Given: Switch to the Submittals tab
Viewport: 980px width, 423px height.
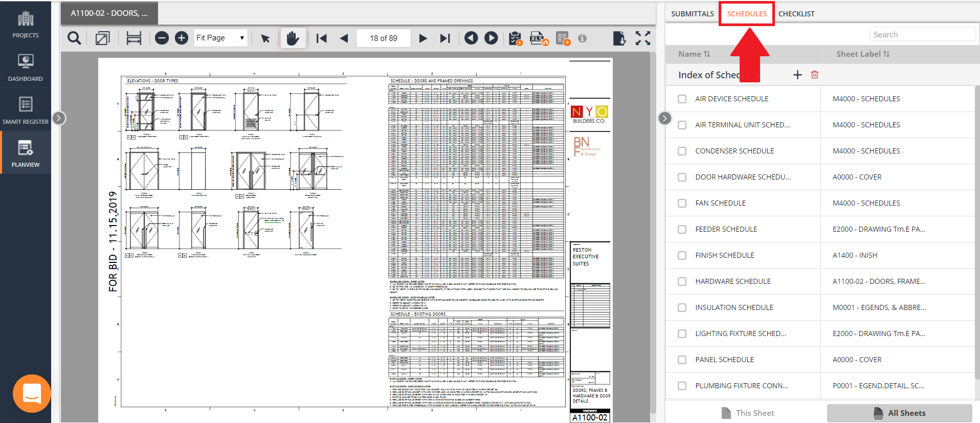Looking at the screenshot, I should pos(693,14).
